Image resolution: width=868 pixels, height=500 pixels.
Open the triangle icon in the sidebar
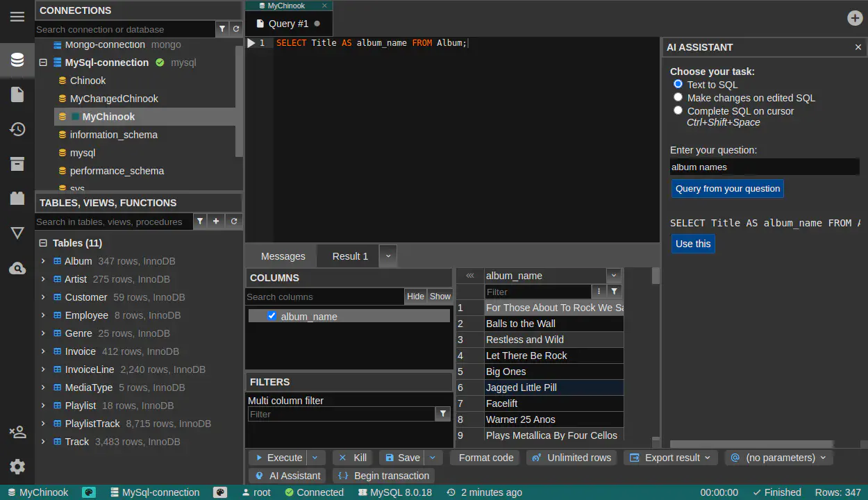point(17,233)
